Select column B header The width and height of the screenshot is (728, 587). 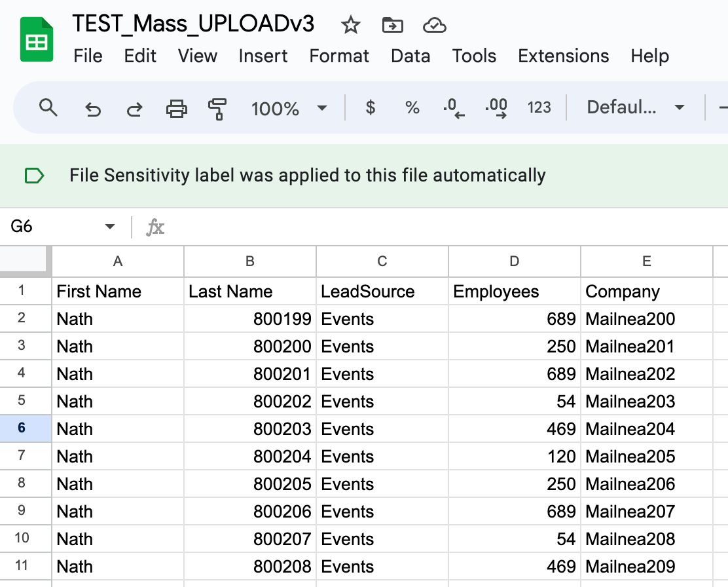point(250,261)
